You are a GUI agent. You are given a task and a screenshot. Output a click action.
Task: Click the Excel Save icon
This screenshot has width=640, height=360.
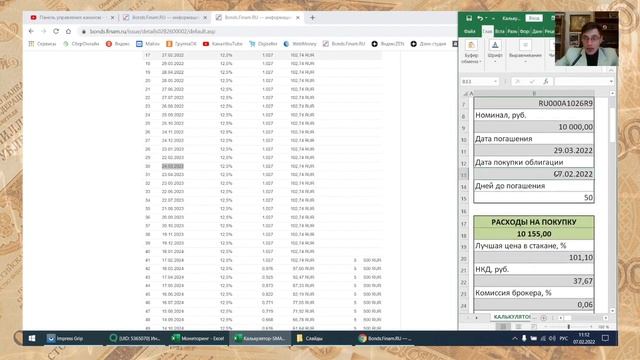click(469, 18)
